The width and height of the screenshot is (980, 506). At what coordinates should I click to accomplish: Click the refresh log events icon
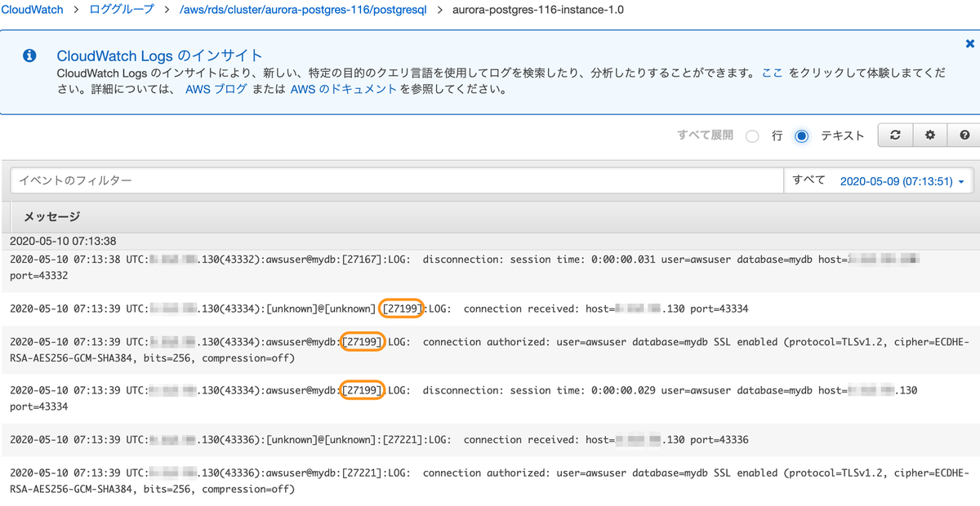tap(895, 135)
